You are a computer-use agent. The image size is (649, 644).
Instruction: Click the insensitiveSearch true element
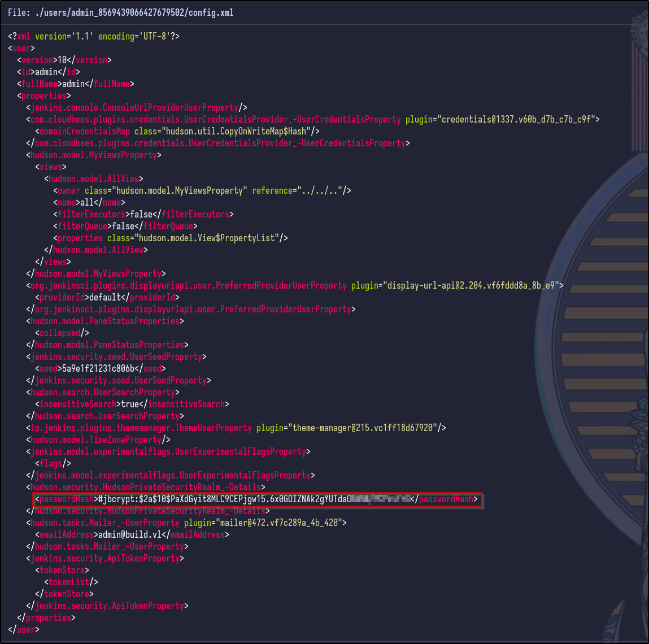click(x=132, y=404)
